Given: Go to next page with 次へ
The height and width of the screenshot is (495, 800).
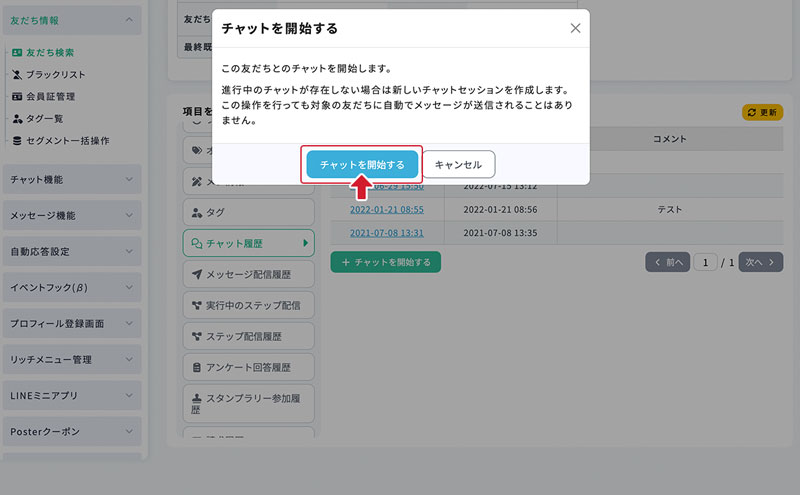Looking at the screenshot, I should click(x=759, y=262).
